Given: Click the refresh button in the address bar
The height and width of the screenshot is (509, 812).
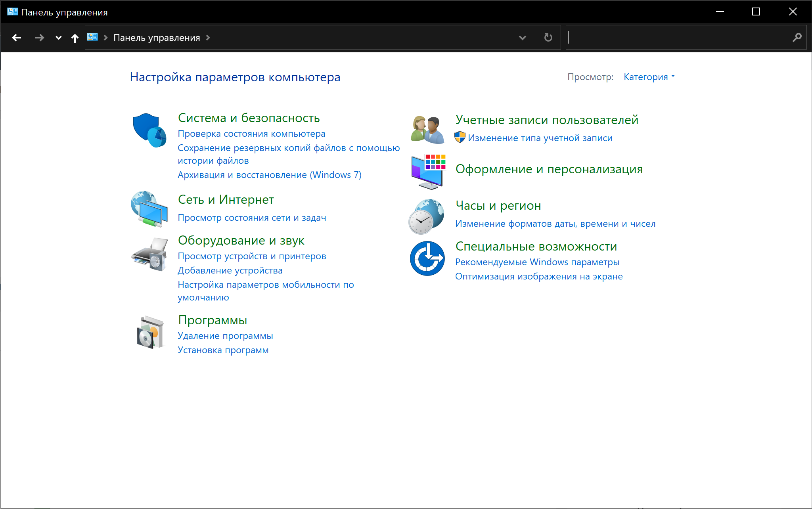Looking at the screenshot, I should point(548,38).
